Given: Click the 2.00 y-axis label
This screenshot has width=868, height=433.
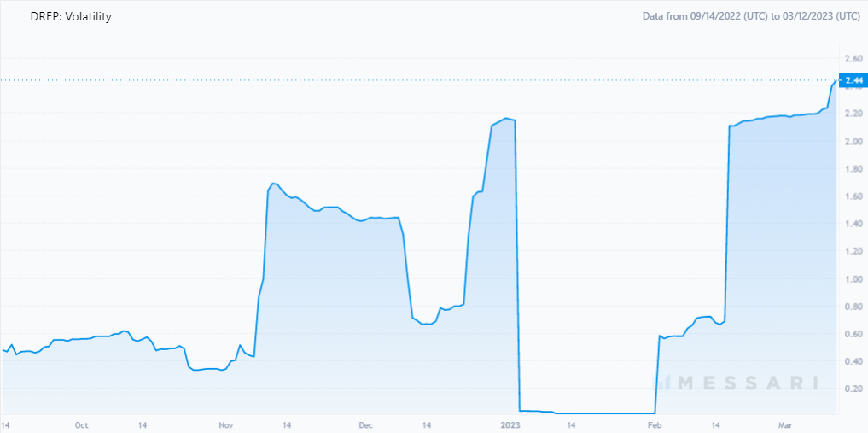Looking at the screenshot, I should [x=853, y=141].
